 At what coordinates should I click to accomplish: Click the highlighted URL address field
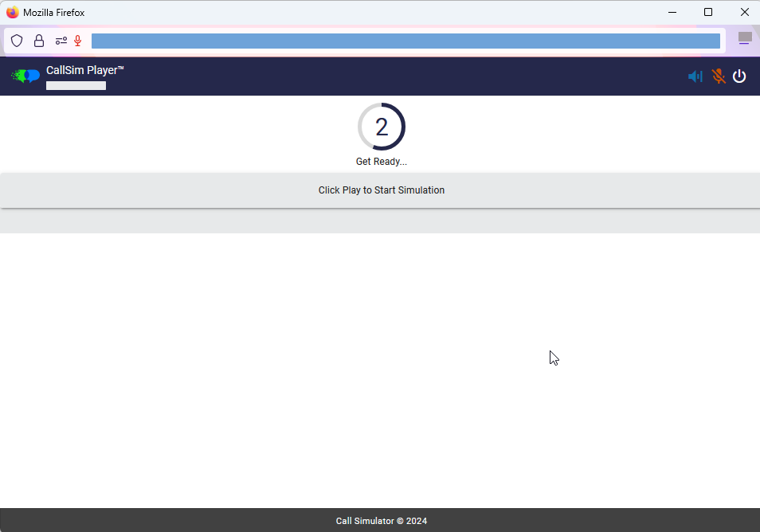[405, 41]
